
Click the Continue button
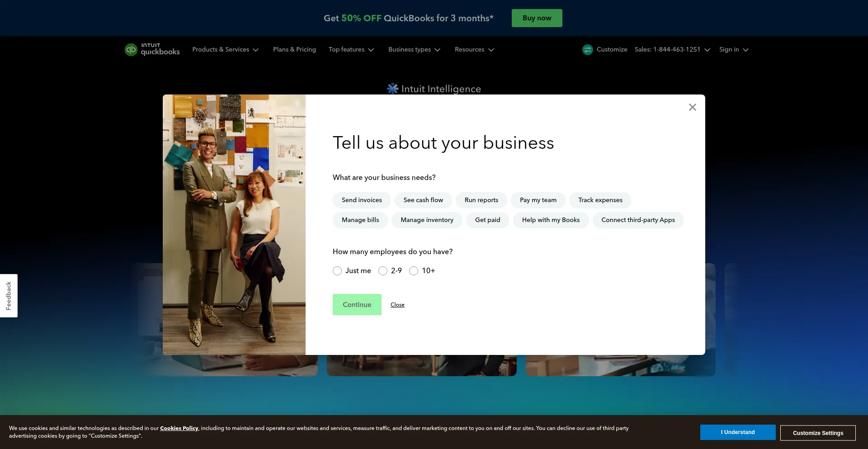pos(357,305)
